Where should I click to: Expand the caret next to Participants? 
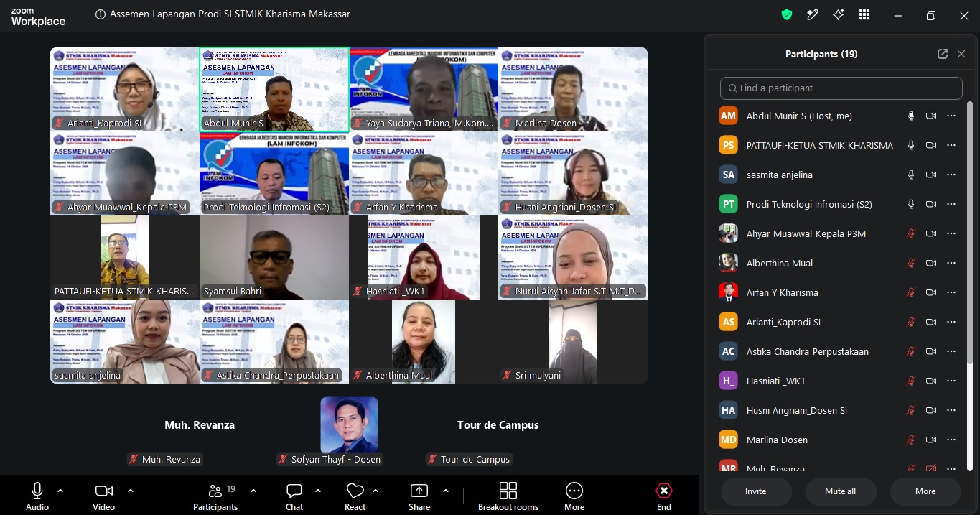253,491
